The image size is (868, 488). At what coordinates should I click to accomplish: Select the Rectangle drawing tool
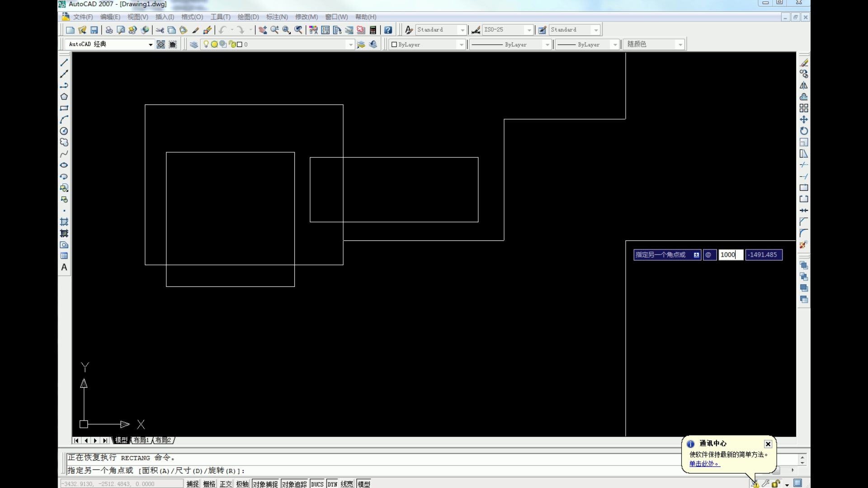64,108
